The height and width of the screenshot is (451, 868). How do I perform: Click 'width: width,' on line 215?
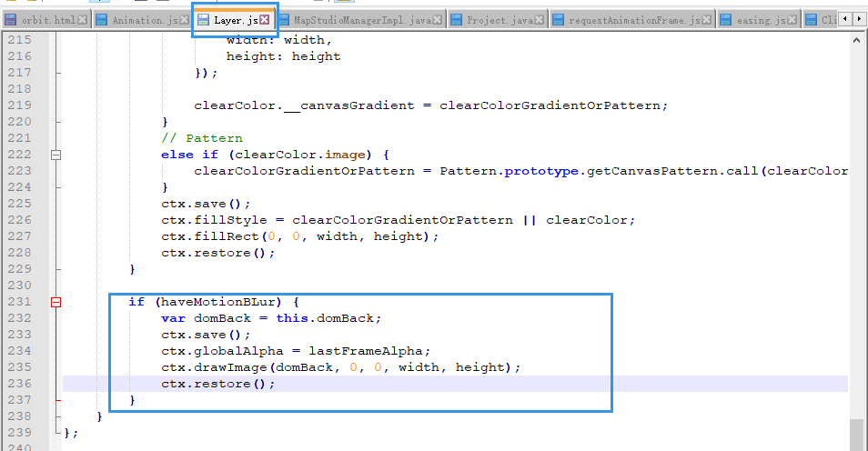[x=279, y=40]
